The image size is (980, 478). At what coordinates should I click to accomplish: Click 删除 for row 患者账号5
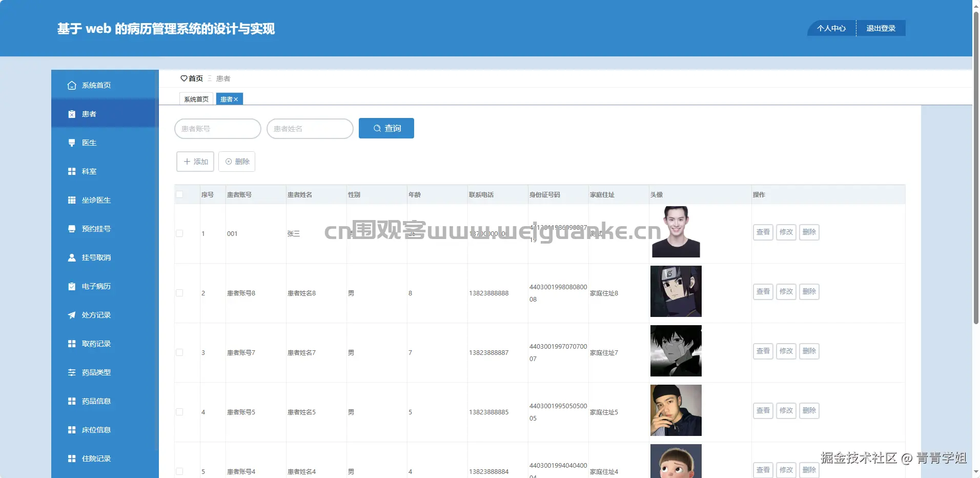pyautogui.click(x=809, y=411)
